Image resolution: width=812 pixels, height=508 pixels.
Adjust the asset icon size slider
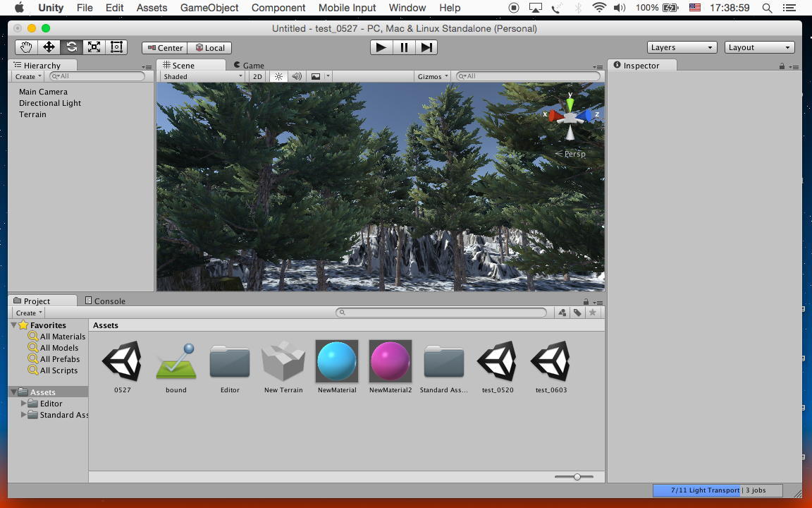(x=577, y=477)
